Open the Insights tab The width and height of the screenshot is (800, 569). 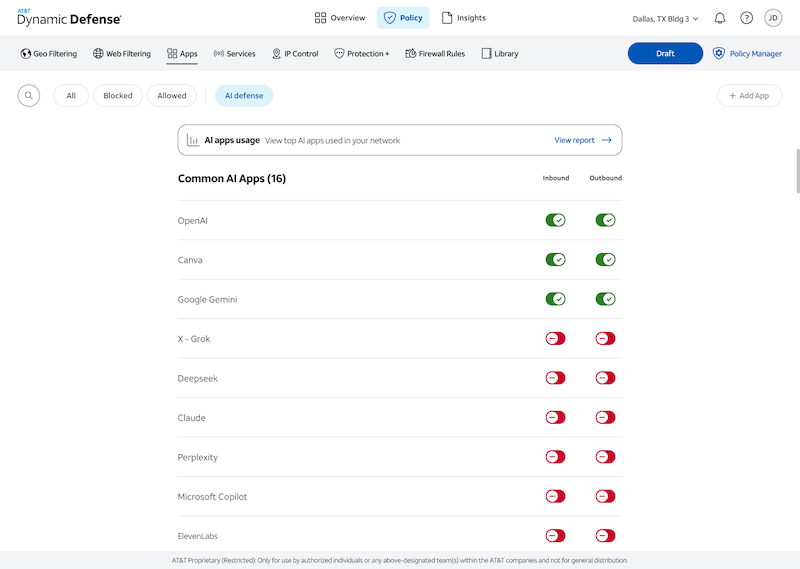point(463,18)
